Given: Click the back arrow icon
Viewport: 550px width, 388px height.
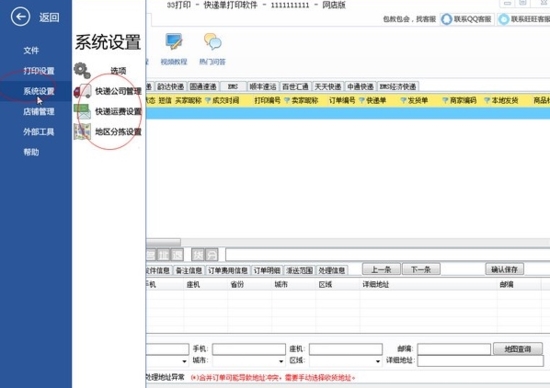Looking at the screenshot, I should click(x=20, y=16).
